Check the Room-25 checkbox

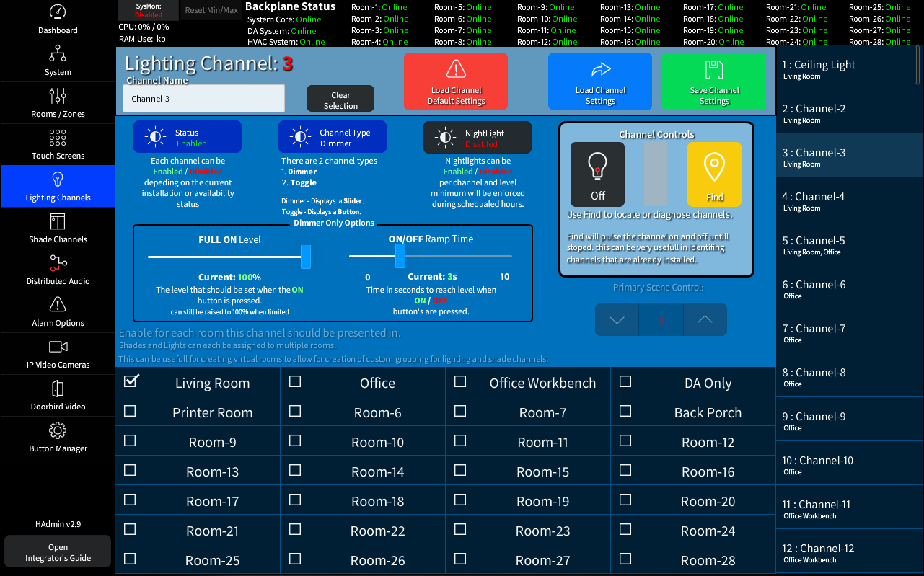[130, 559]
